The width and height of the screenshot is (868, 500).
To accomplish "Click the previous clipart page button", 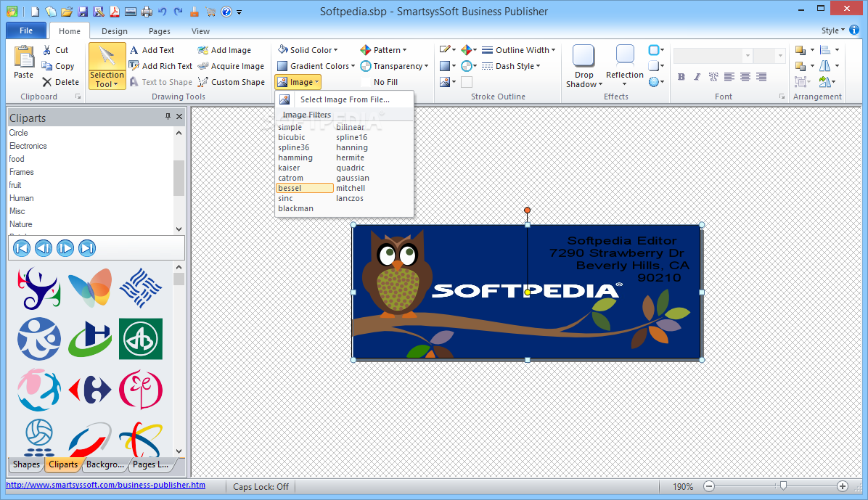I will click(x=43, y=248).
